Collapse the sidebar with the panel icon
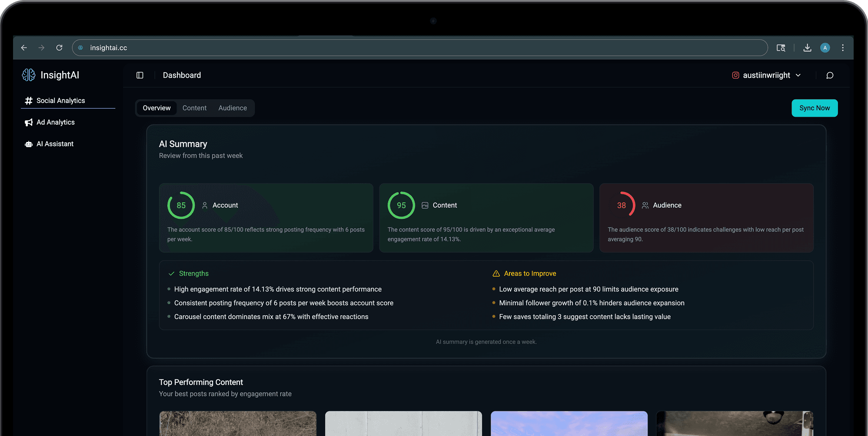The image size is (868, 436). point(140,75)
